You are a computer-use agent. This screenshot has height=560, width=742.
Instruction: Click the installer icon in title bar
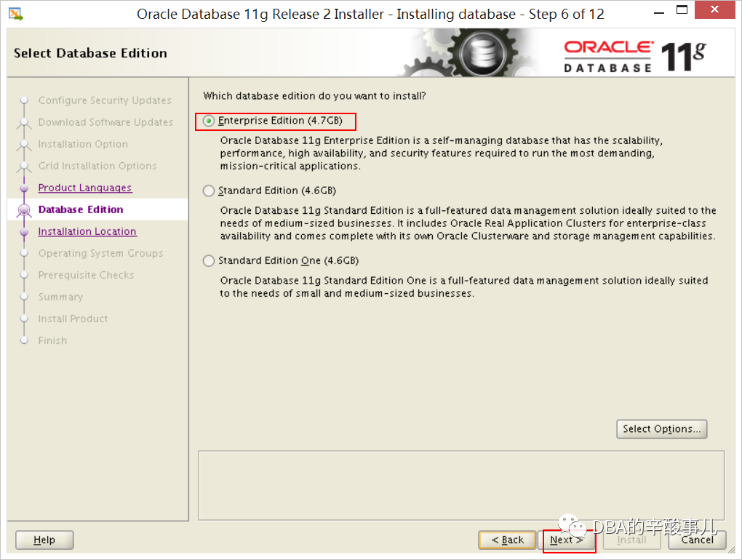pyautogui.click(x=15, y=15)
